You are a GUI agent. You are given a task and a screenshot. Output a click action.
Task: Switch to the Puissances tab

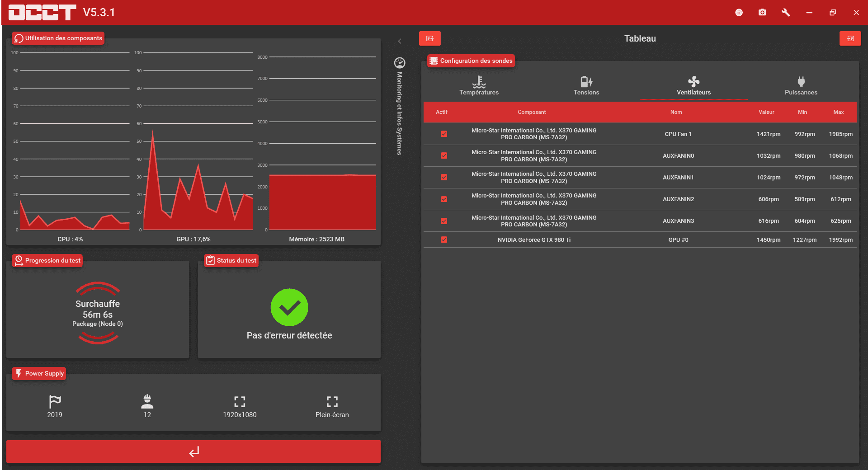[801, 86]
